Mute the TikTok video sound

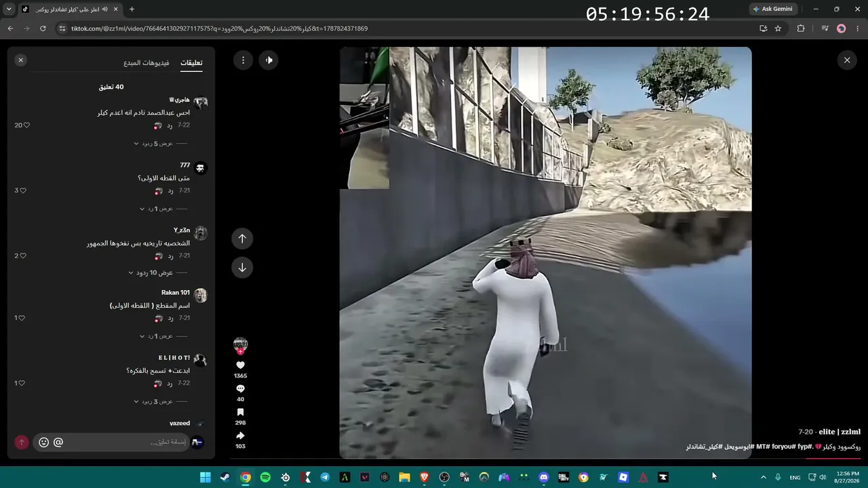[x=269, y=60]
